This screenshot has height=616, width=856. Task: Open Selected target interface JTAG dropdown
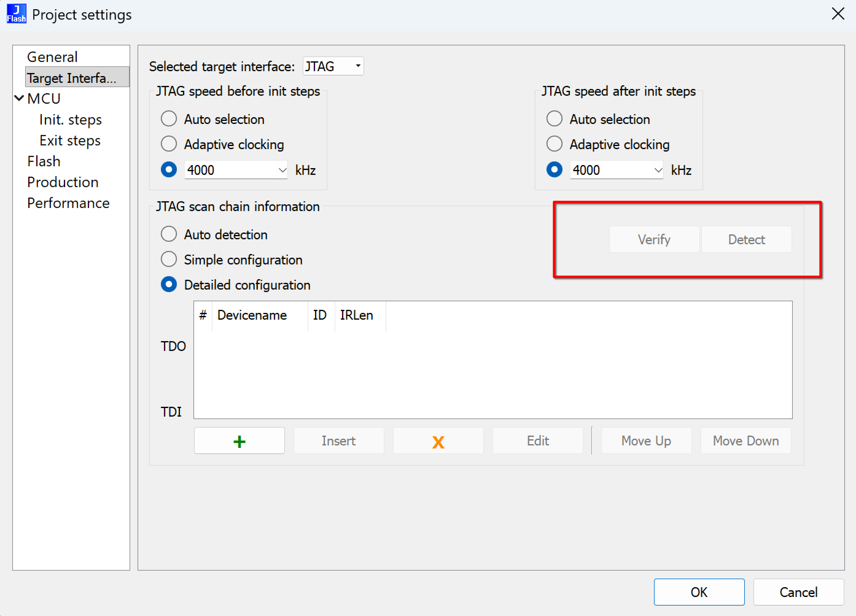point(333,66)
